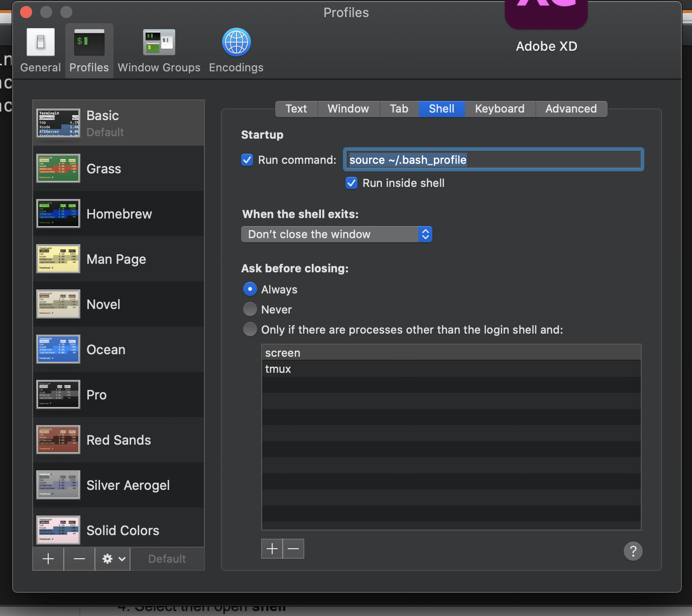Switch to the Tab settings tab

click(399, 109)
